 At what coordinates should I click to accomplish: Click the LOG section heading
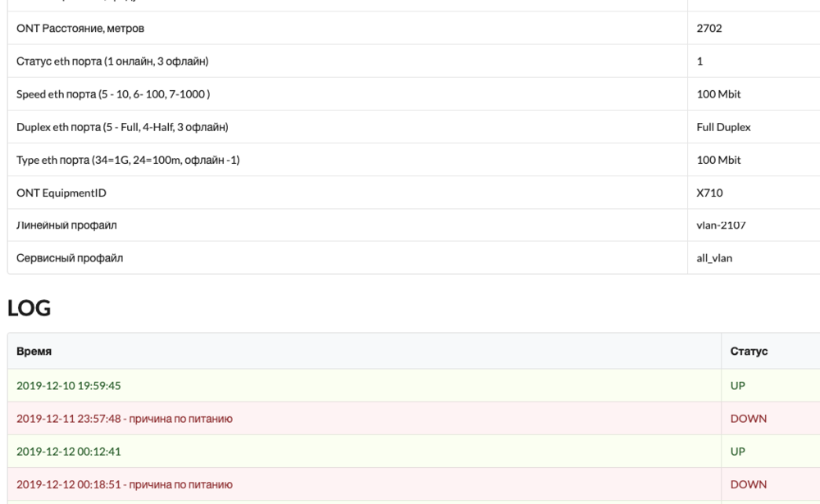click(x=30, y=308)
